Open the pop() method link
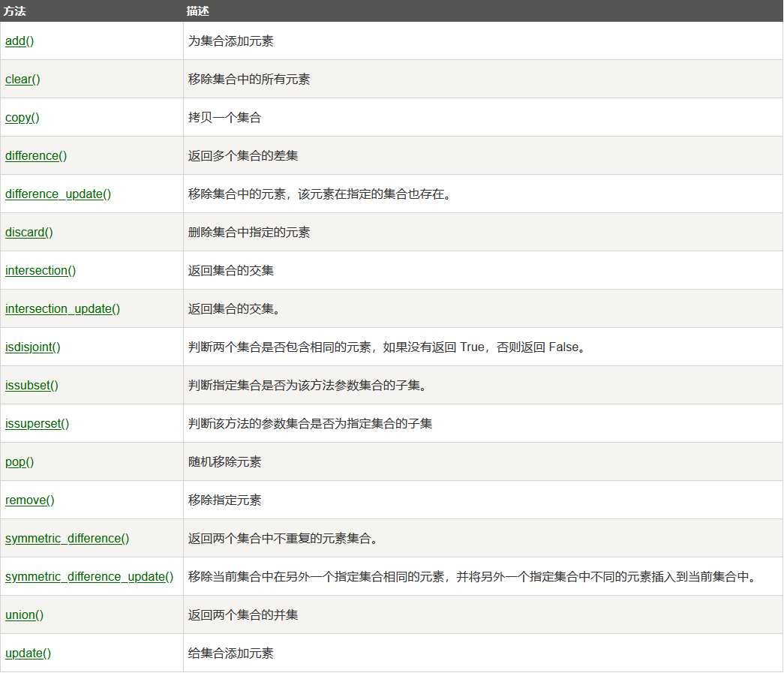 (19, 461)
